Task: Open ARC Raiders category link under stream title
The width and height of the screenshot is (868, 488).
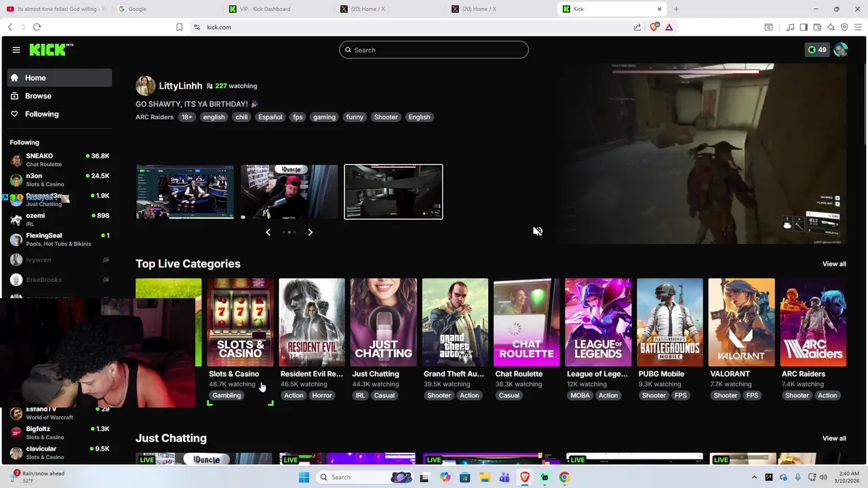Action: pos(155,117)
